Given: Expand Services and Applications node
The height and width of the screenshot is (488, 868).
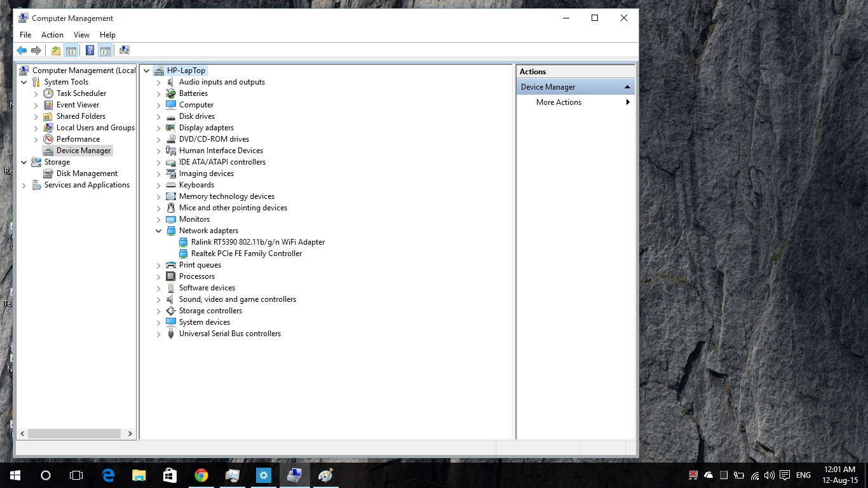Looking at the screenshot, I should pyautogui.click(x=24, y=185).
